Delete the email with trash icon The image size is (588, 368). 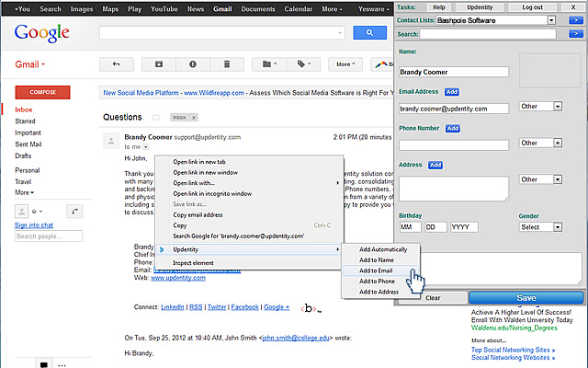227,64
